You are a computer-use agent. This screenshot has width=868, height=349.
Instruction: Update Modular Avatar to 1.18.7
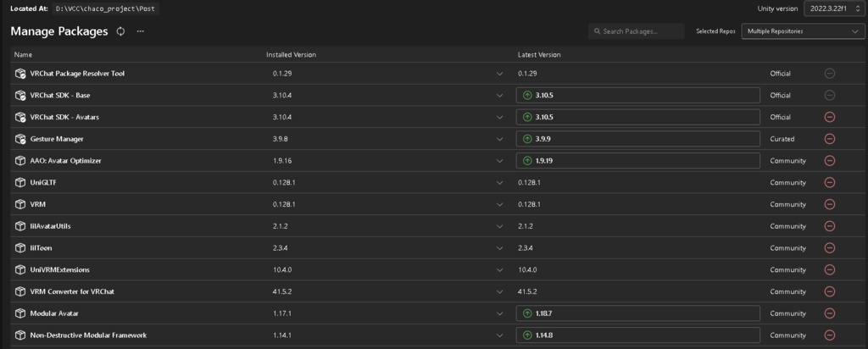click(637, 313)
